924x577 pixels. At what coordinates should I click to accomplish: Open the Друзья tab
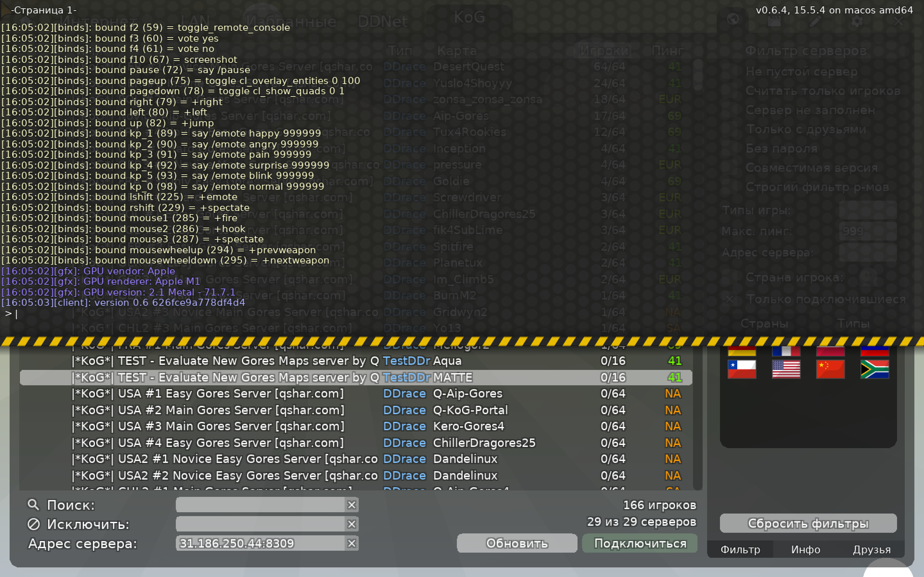pos(872,549)
